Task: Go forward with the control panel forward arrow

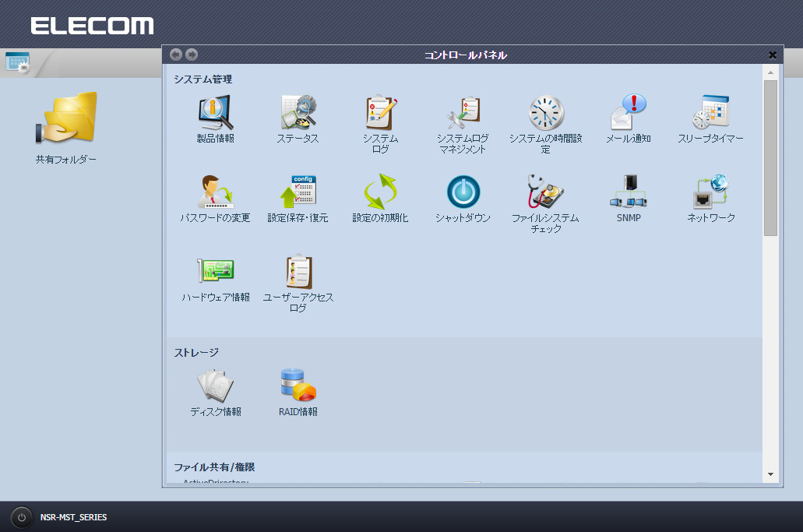Action: tap(192, 55)
